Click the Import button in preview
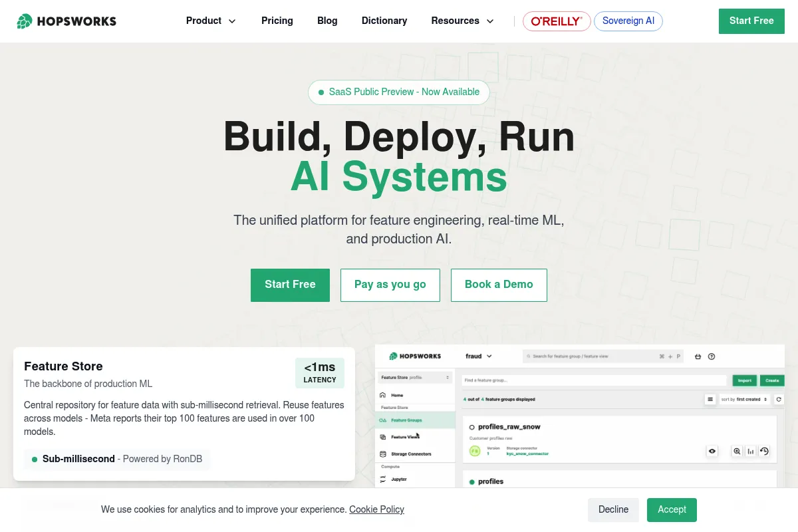Screen dimensions: 798x532 (x=745, y=380)
